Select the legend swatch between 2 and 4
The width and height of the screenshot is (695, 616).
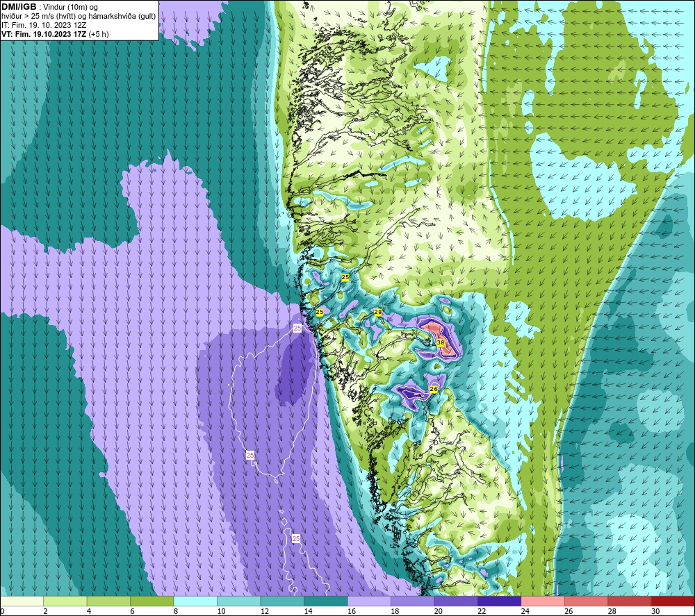pyautogui.click(x=65, y=601)
